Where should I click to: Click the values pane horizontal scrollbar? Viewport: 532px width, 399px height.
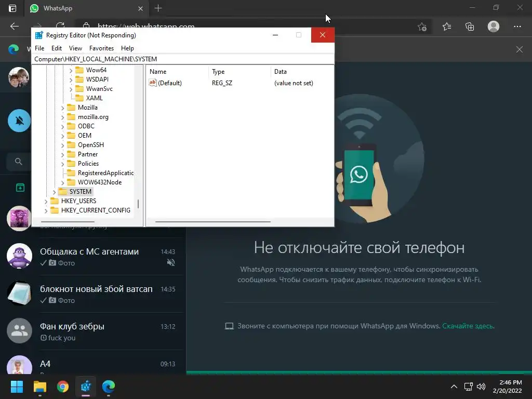212,222
